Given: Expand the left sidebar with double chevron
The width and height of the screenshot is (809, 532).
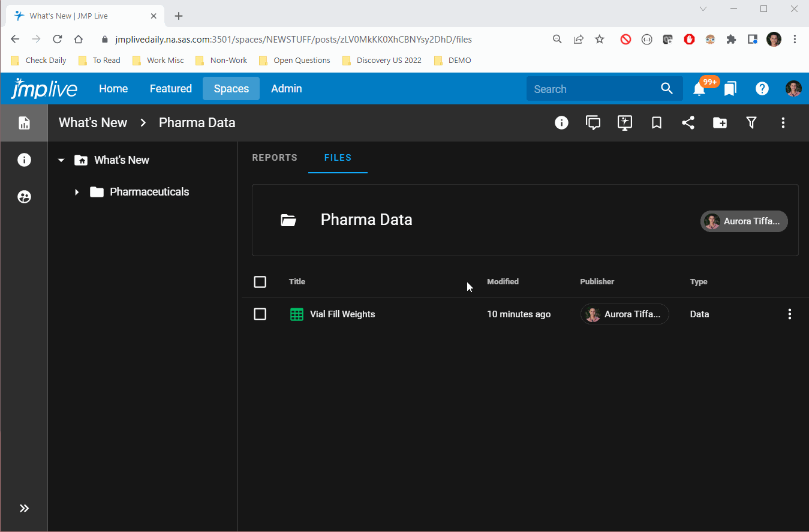Looking at the screenshot, I should pos(24,509).
